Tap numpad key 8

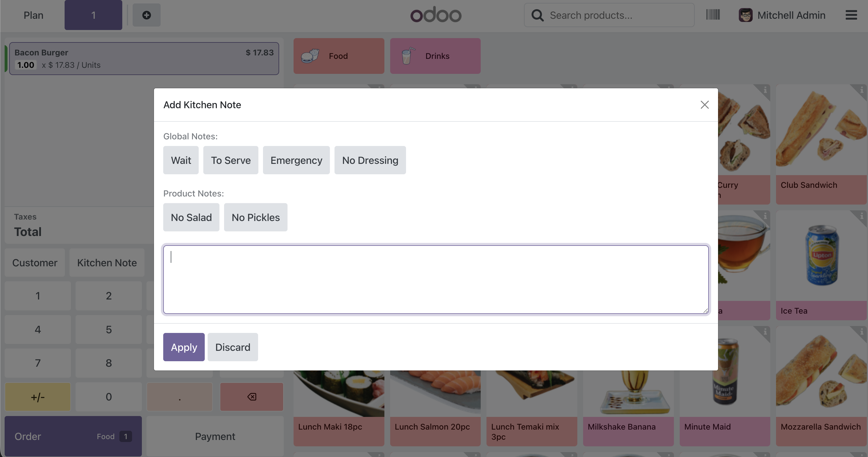pos(108,363)
